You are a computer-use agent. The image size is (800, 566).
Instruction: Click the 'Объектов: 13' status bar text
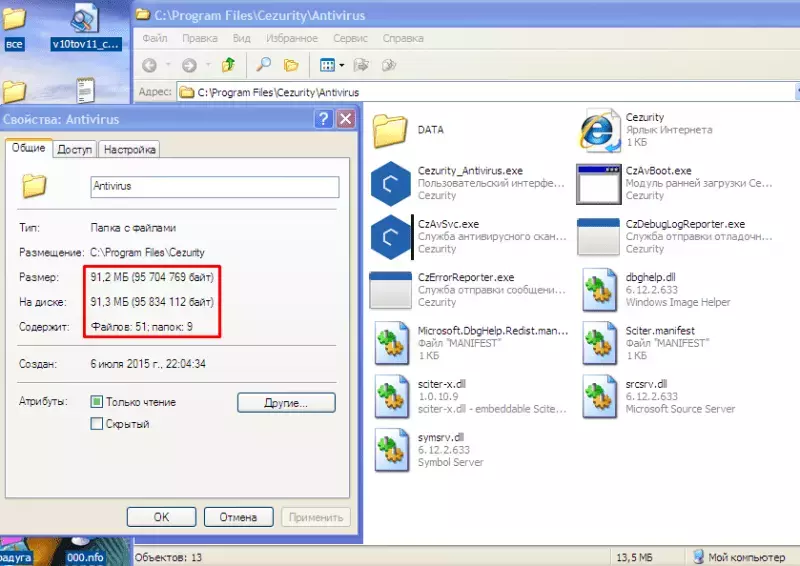point(168,557)
